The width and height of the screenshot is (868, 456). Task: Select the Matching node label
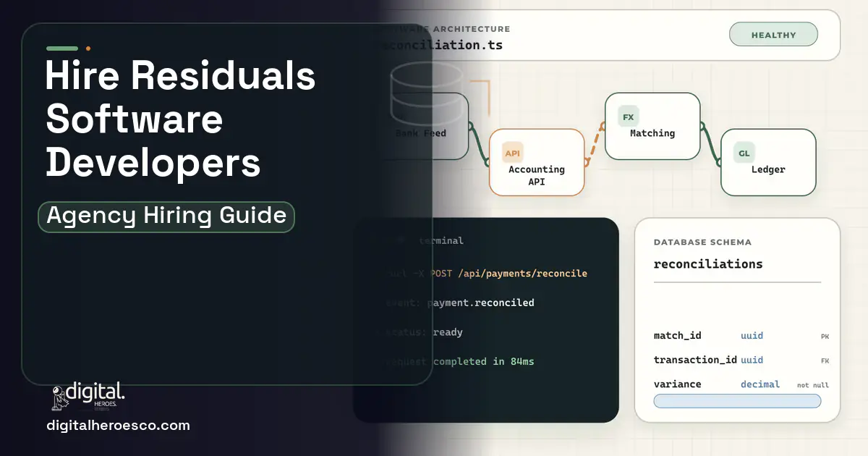coord(652,133)
